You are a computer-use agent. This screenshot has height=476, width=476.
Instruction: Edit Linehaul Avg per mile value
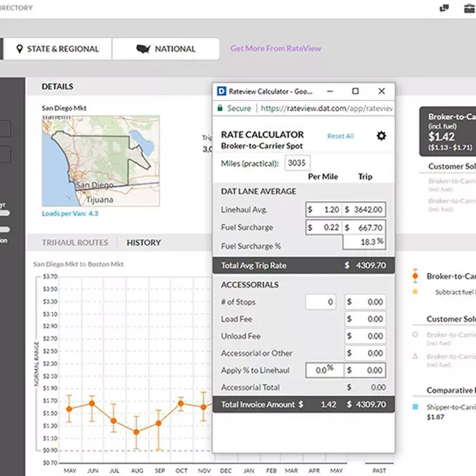tap(324, 210)
